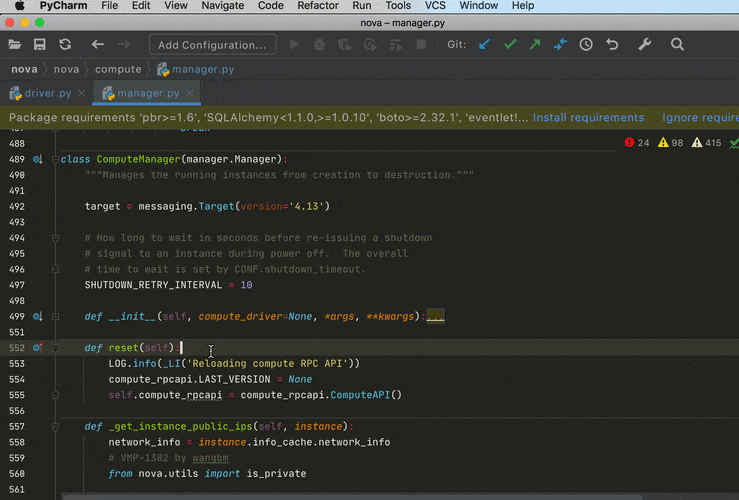The image size is (739, 500).
Task: Collapse the ComputeManager class fold marker
Action: pos(54,159)
